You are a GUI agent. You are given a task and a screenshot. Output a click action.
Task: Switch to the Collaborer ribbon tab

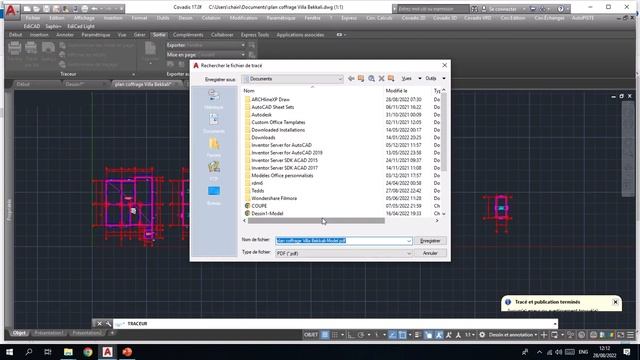[222, 35]
